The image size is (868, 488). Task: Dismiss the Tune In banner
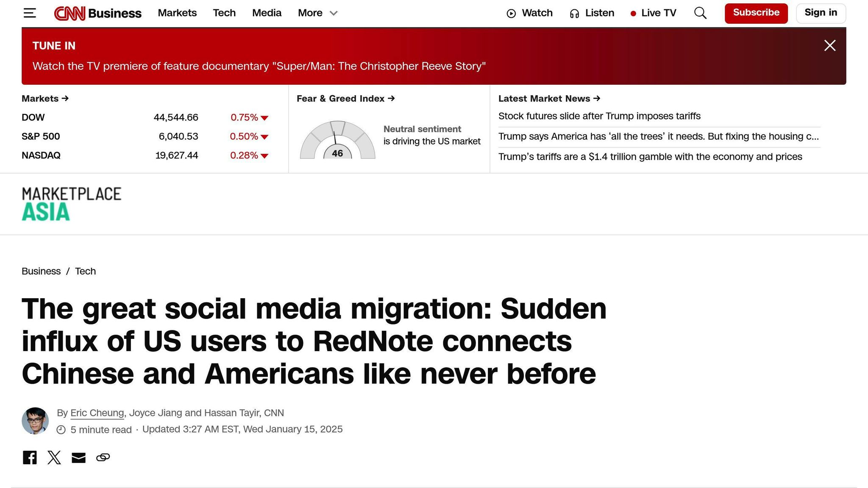click(x=829, y=45)
